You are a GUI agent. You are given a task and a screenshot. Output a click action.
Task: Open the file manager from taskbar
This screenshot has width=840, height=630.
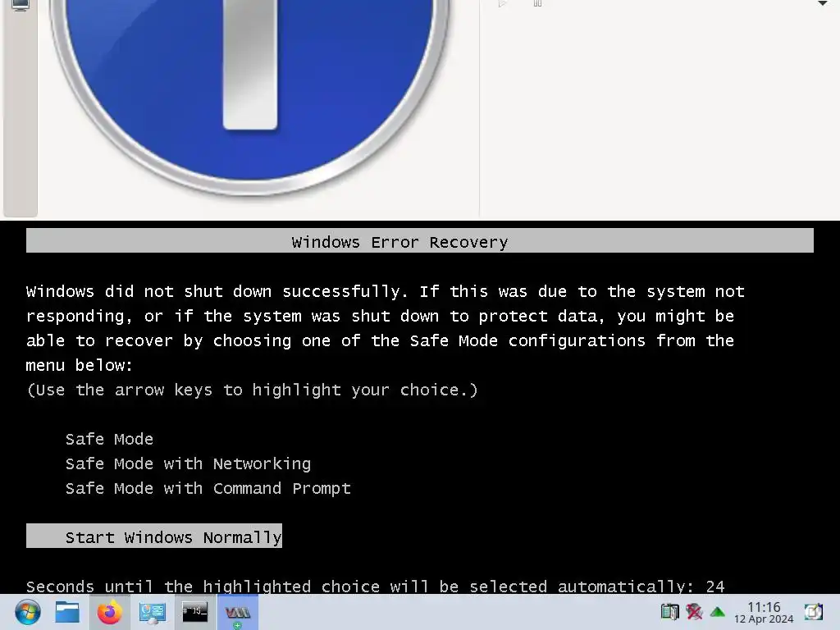[x=67, y=612]
